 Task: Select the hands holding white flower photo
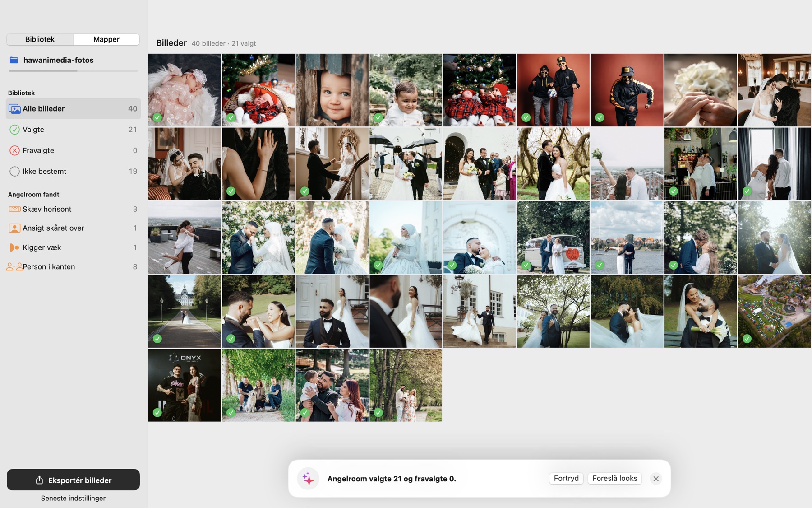coord(700,90)
